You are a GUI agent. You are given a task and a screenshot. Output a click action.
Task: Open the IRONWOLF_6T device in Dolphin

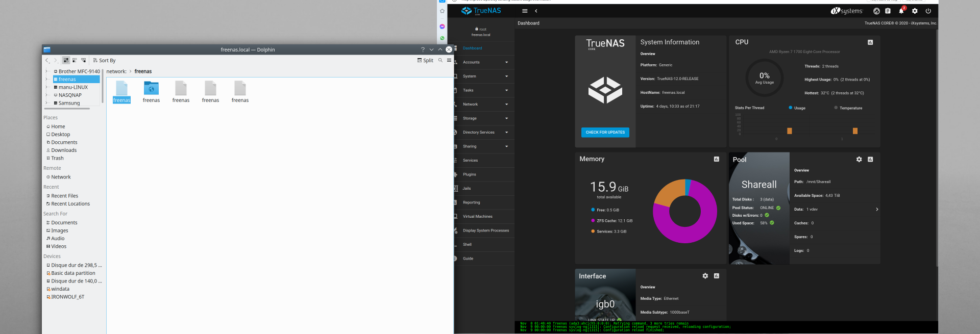(x=65, y=297)
